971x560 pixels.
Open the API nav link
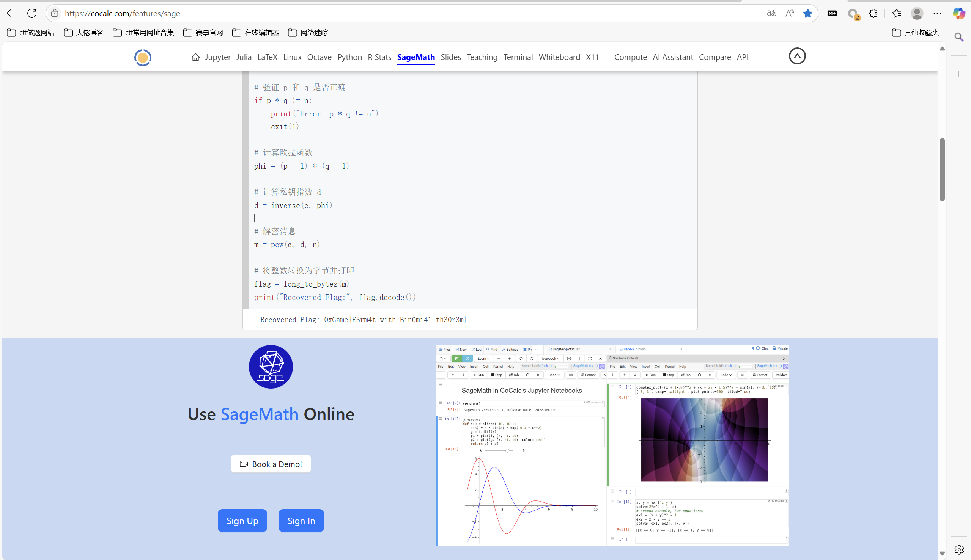[743, 57]
